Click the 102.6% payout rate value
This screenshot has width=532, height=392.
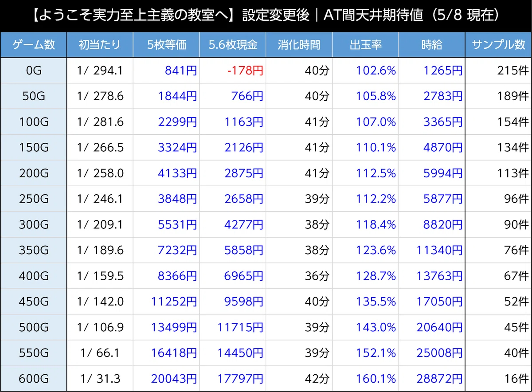pos(376,71)
